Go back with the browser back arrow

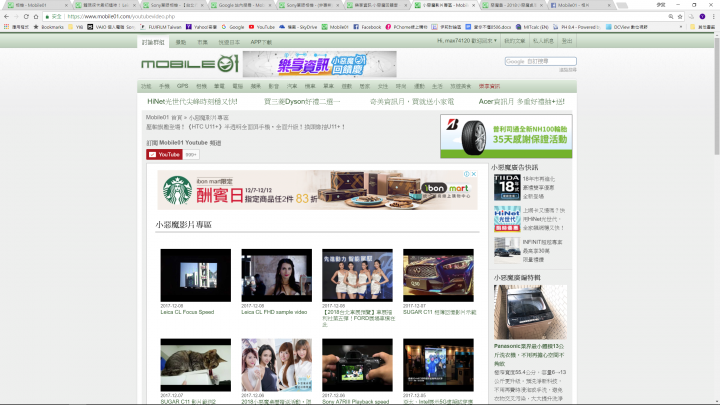coord(6,17)
